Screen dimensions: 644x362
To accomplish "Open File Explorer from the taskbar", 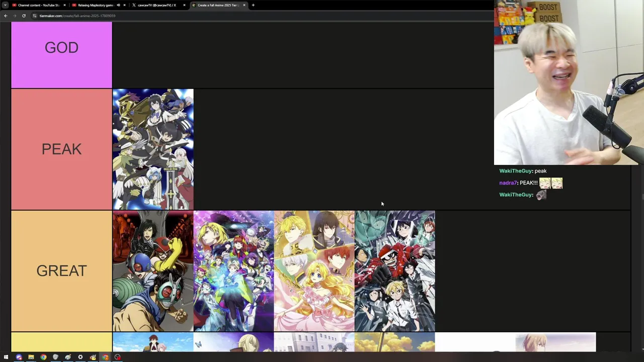I will 31,357.
